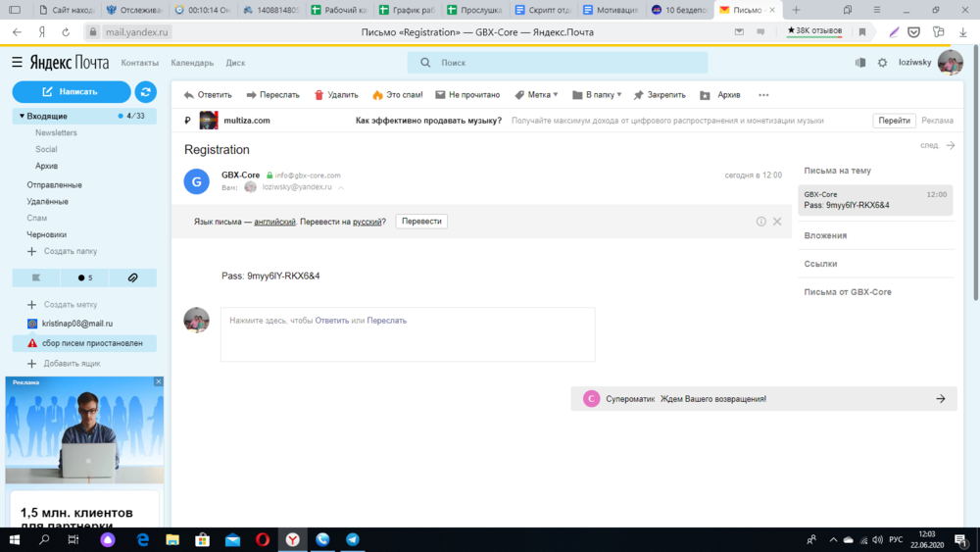980x552 pixels.
Task: Expand the Вложения section
Action: pos(825,235)
